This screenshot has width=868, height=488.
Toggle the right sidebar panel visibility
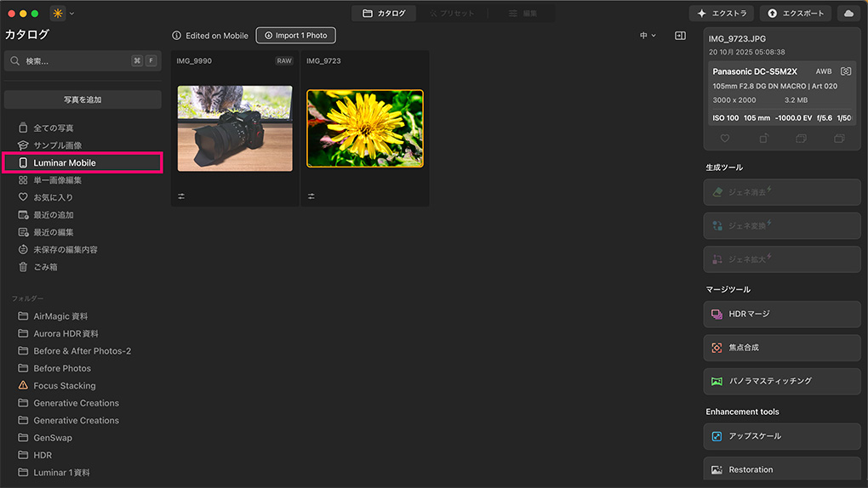pyautogui.click(x=680, y=36)
